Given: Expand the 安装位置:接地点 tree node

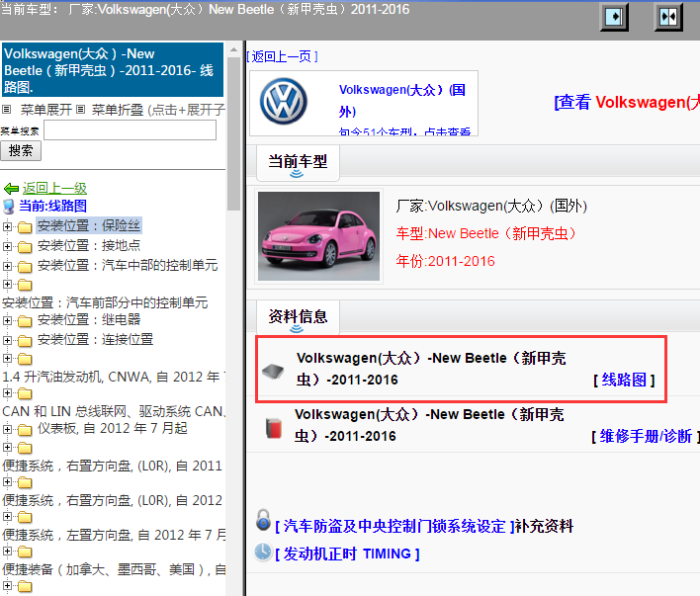Looking at the screenshot, I should (x=7, y=246).
